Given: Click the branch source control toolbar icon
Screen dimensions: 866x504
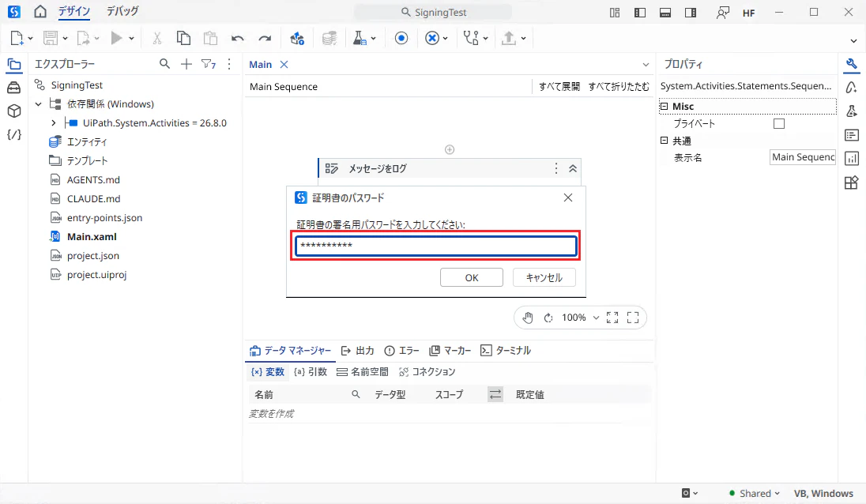Looking at the screenshot, I should point(471,38).
